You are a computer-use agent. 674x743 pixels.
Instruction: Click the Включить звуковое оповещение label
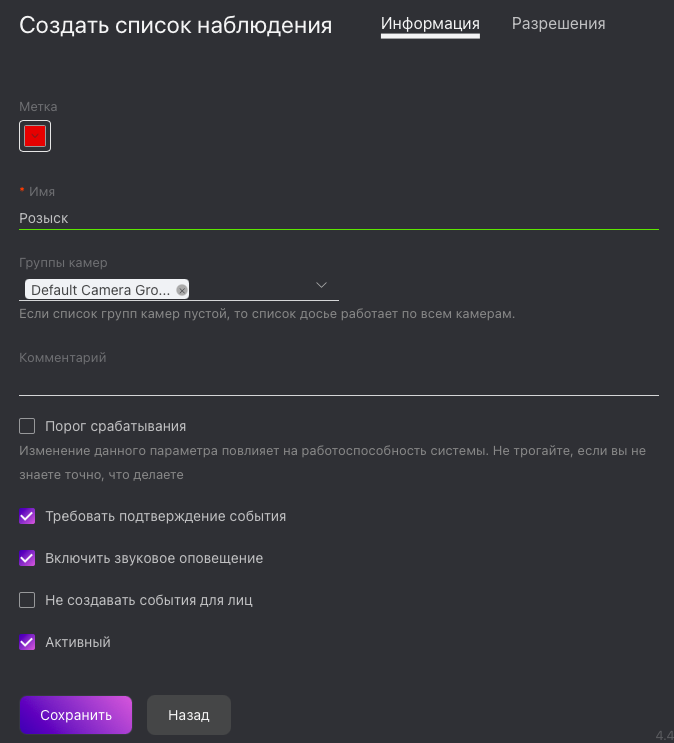[x=154, y=558]
